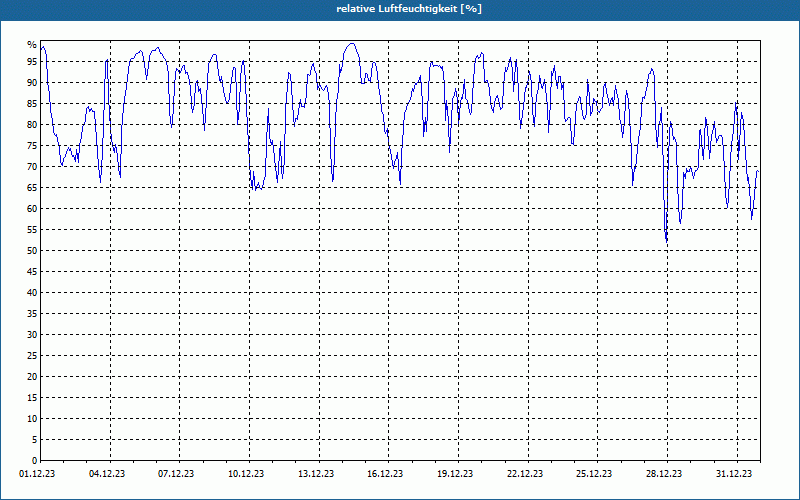This screenshot has width=800, height=500.
Task: Click the 45 value on the y-axis
Action: point(32,272)
